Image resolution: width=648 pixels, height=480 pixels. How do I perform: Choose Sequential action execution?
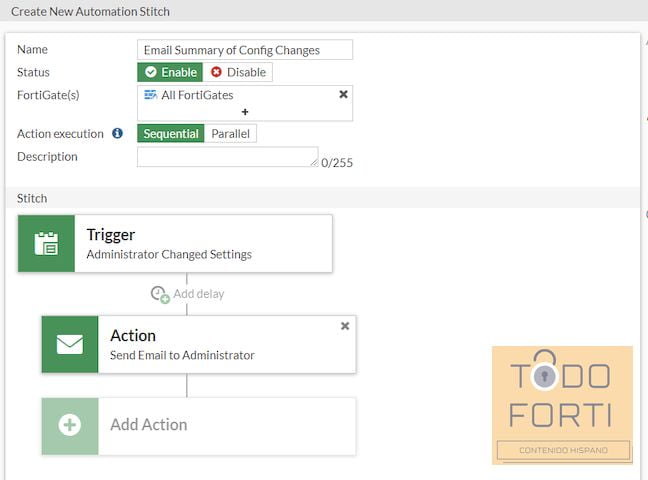[x=171, y=134]
